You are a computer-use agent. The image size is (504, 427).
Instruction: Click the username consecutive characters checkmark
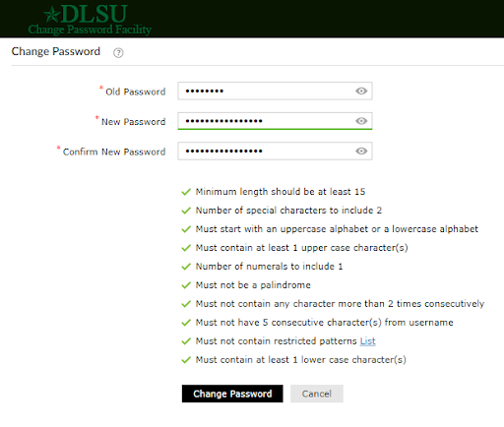tap(186, 323)
